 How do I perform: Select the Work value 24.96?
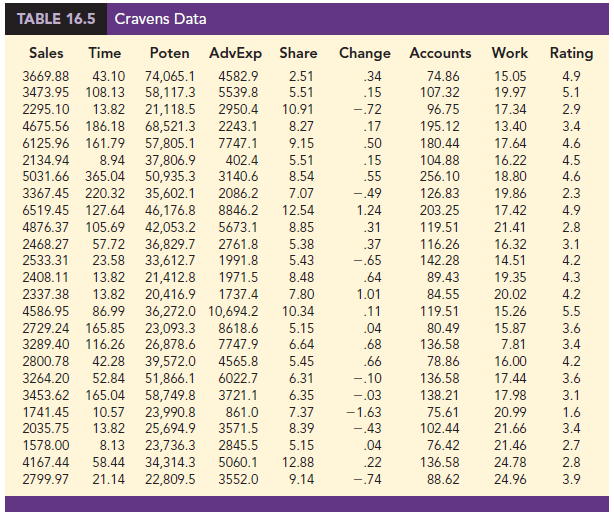(x=510, y=479)
